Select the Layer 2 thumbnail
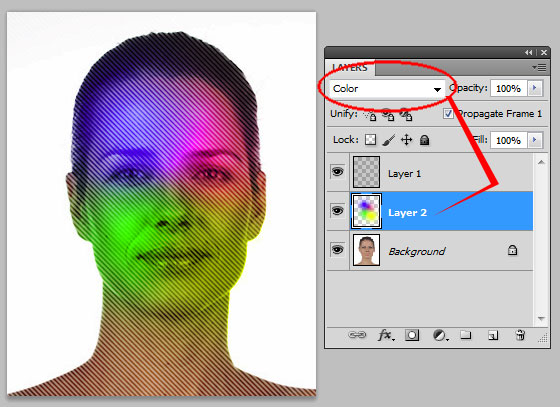This screenshot has width=560, height=407. point(366,211)
